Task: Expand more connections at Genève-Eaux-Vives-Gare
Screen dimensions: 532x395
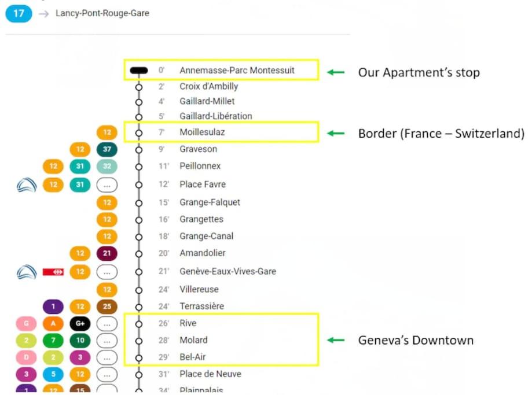Action: click(107, 272)
